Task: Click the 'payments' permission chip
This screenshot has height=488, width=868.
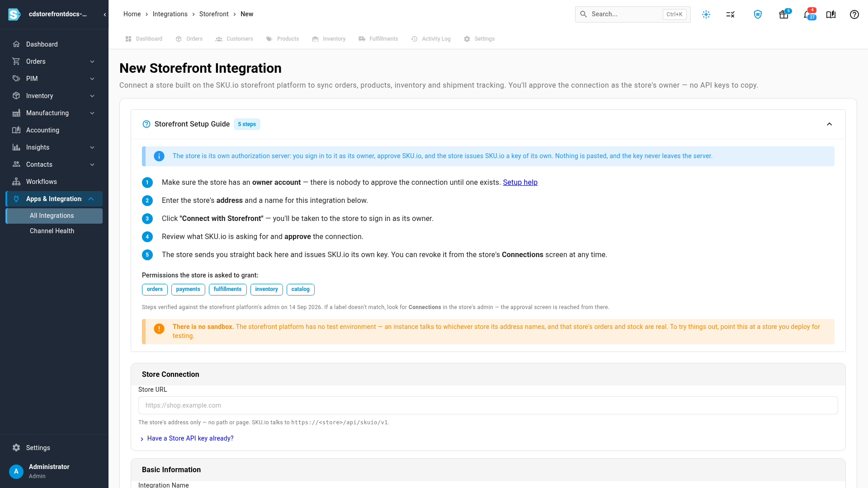Action: point(188,290)
